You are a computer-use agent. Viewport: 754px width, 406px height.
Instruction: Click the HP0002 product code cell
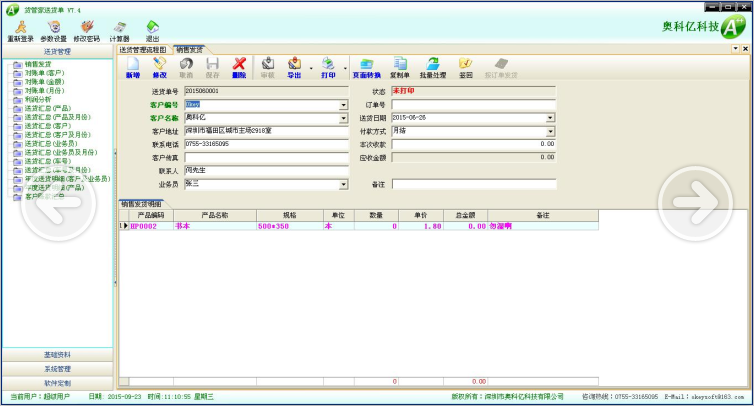tap(151, 226)
